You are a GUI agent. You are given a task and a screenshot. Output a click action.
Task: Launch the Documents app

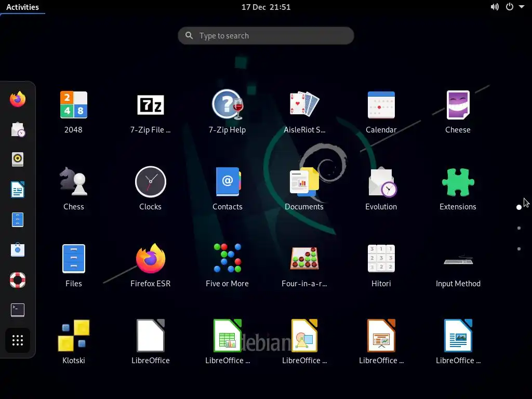304,181
